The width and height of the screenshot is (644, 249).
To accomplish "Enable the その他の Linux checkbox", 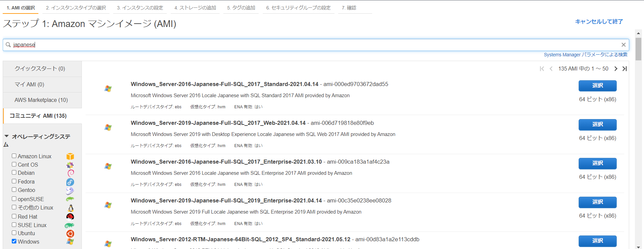I will tap(14, 207).
